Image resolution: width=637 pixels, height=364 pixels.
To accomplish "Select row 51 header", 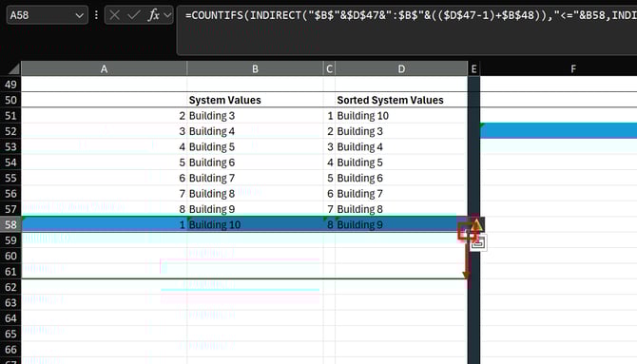I will 10,115.
